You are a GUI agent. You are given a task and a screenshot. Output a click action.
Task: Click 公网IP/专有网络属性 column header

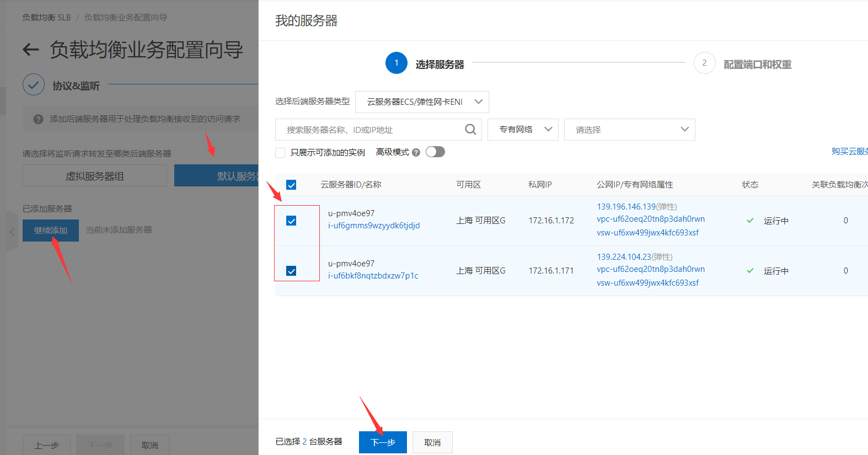[x=635, y=185]
